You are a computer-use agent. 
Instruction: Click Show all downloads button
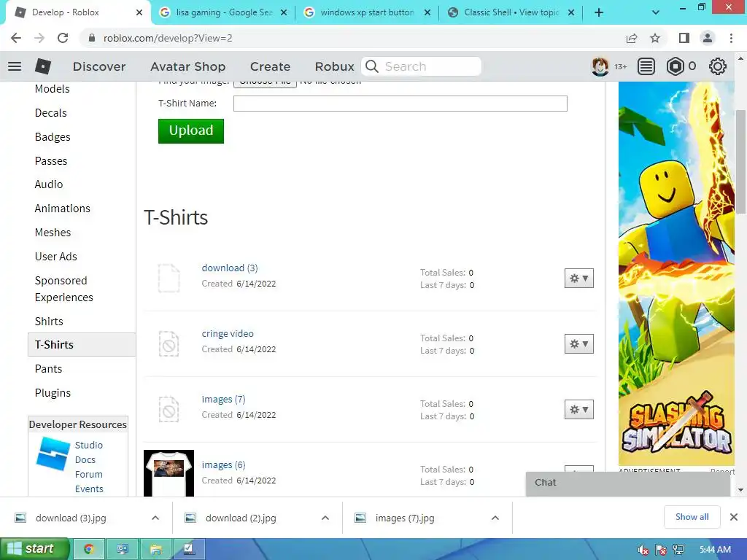coord(692,517)
